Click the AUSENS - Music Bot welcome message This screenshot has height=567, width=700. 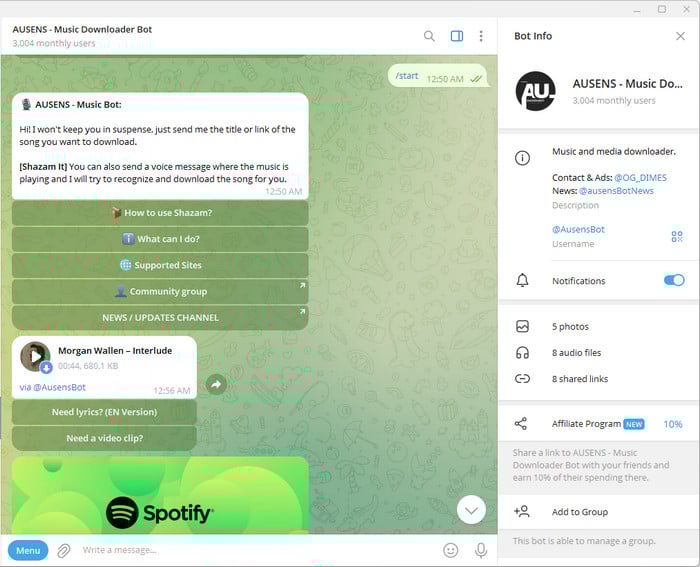[x=160, y=146]
